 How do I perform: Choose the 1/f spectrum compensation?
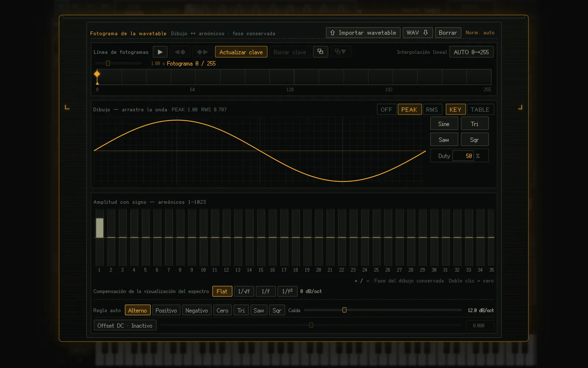coord(266,291)
